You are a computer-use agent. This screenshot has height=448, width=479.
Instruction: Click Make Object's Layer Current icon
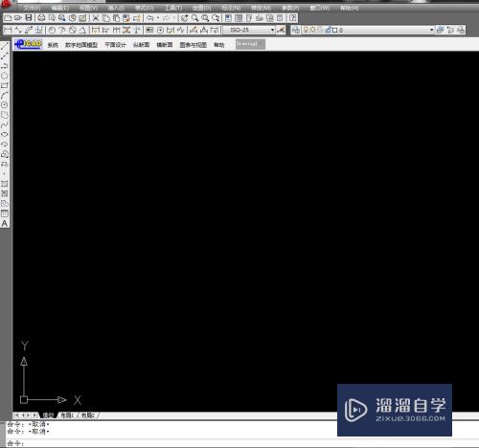coord(440,30)
